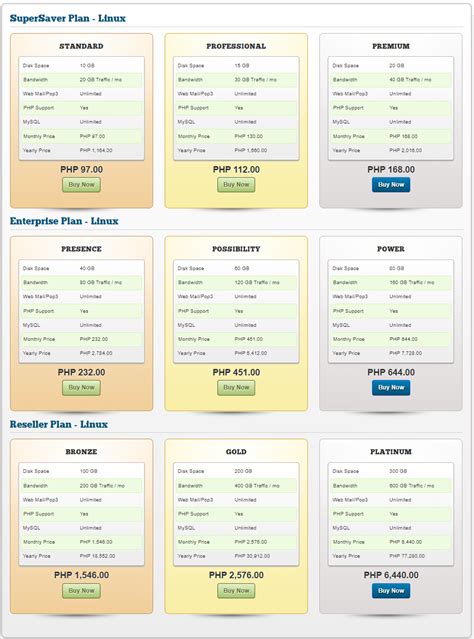Viewport: 474px width, 639px height.
Task: Click the large 'PHP 168.00' price
Action: tap(391, 170)
